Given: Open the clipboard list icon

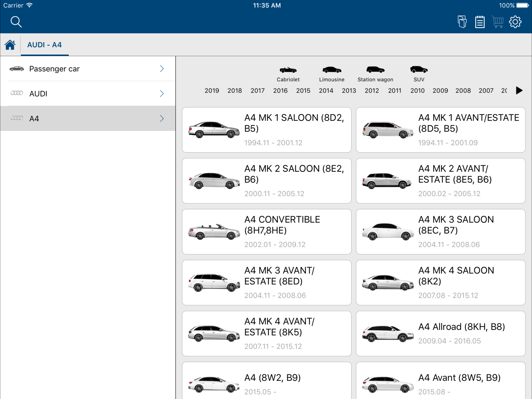Looking at the screenshot, I should [480, 22].
